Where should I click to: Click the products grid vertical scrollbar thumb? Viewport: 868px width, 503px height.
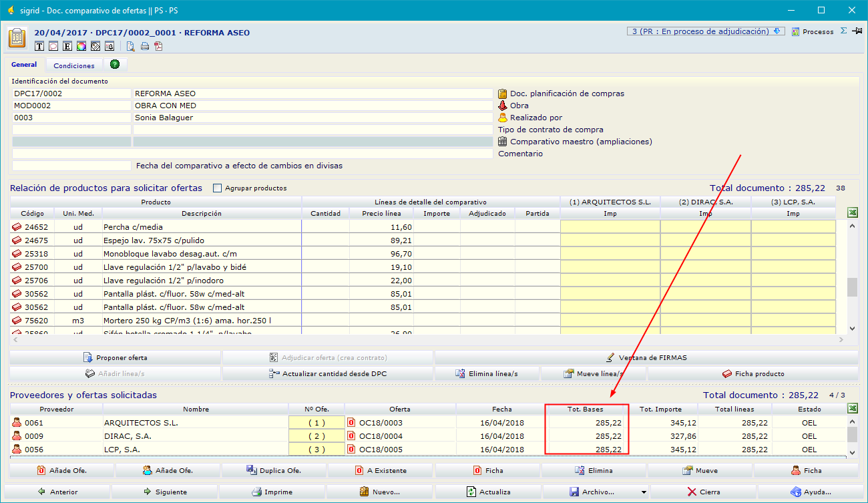tap(852, 287)
